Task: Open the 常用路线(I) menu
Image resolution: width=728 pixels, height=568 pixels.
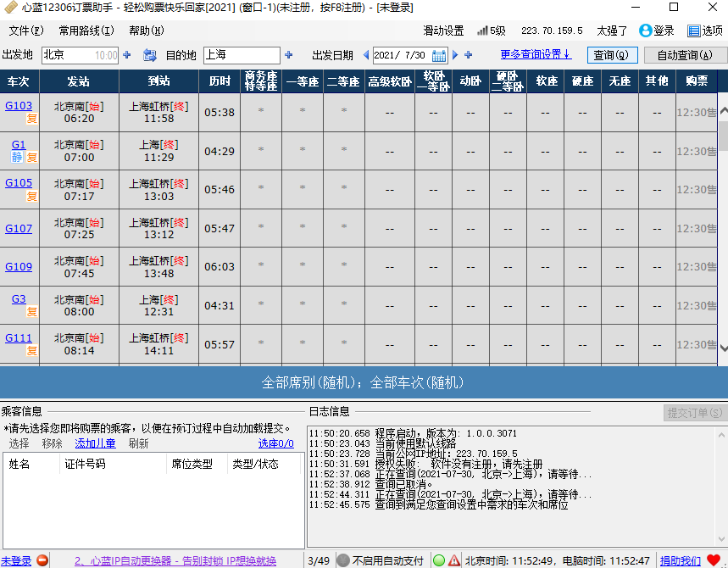Action: coord(86,31)
